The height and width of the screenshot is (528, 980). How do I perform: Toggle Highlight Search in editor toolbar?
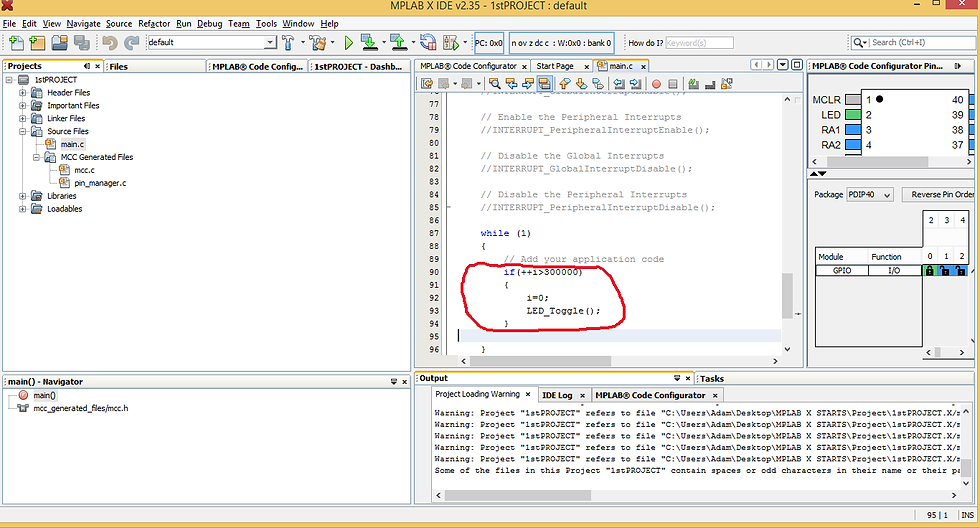544,84
